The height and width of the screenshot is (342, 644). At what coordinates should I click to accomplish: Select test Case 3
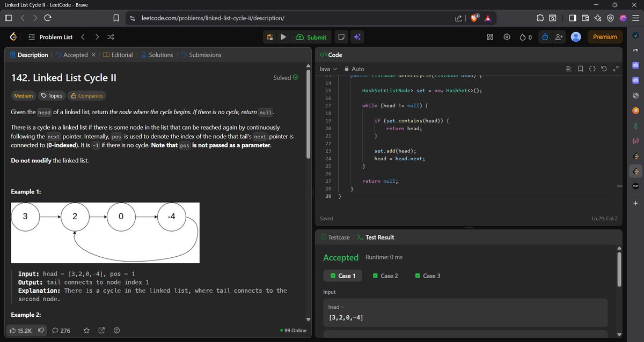click(x=428, y=276)
